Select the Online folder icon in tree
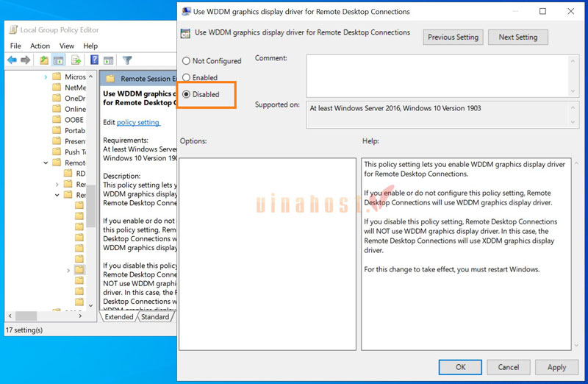Image resolution: width=588 pixels, height=384 pixels. (x=57, y=109)
